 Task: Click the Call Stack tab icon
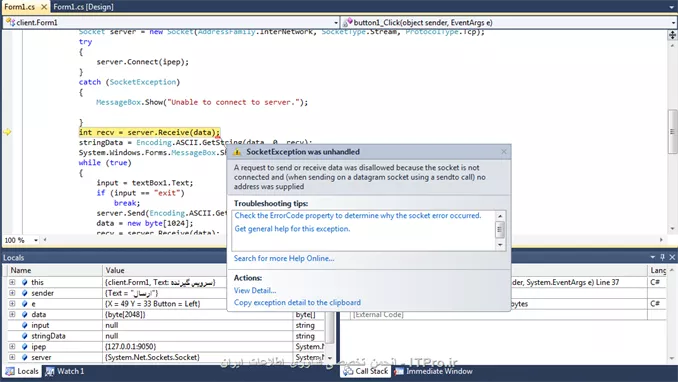[348, 371]
